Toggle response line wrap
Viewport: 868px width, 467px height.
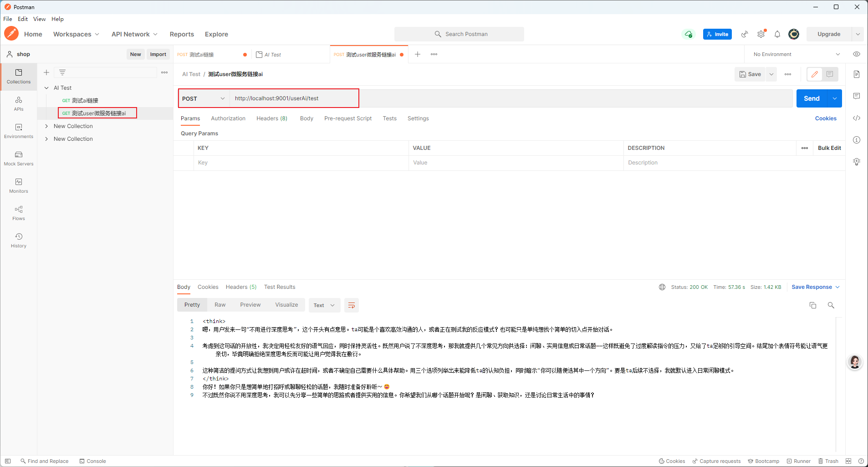(x=352, y=305)
